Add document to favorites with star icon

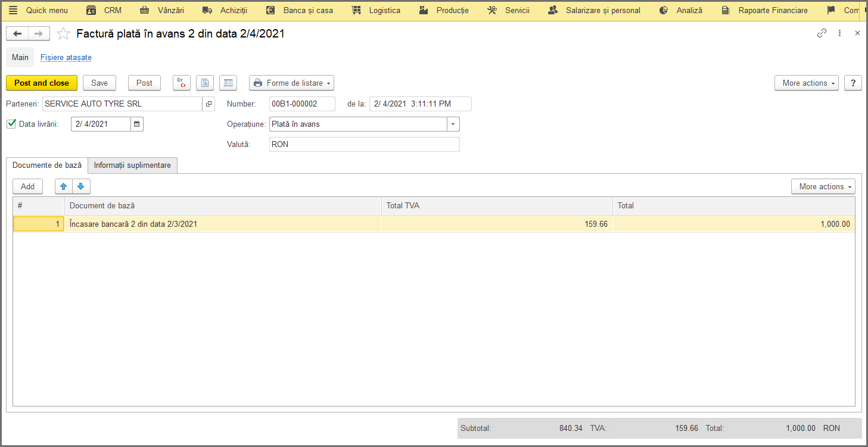pos(63,34)
